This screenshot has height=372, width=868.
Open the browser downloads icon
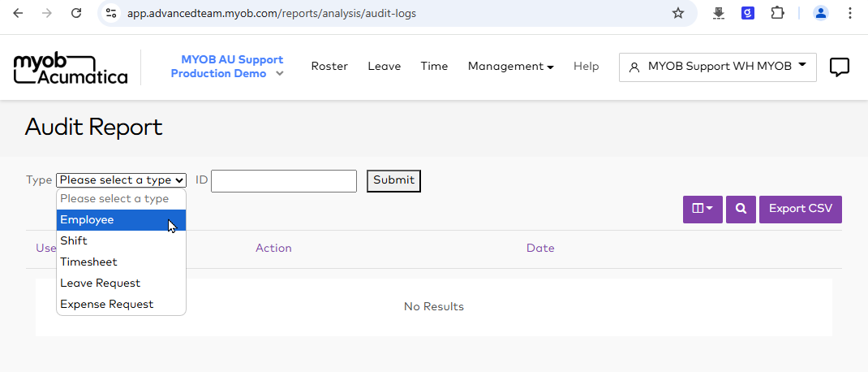[x=719, y=13]
